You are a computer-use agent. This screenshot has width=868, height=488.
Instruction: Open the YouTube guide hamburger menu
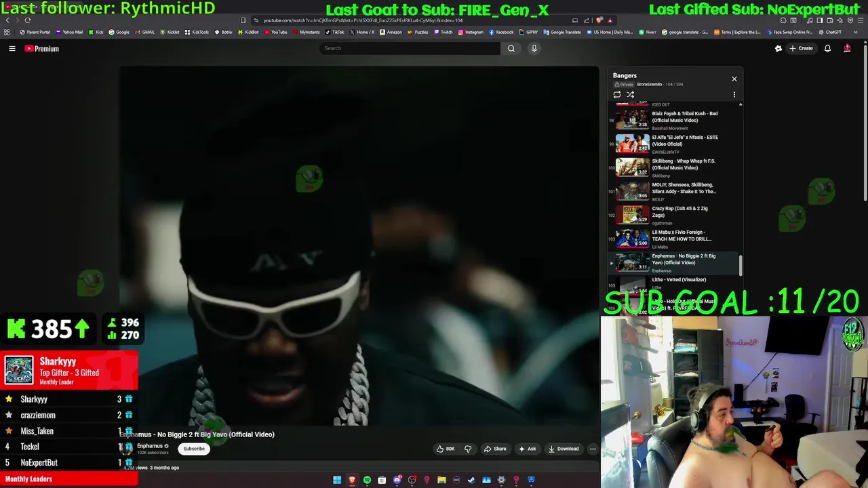pyautogui.click(x=12, y=48)
